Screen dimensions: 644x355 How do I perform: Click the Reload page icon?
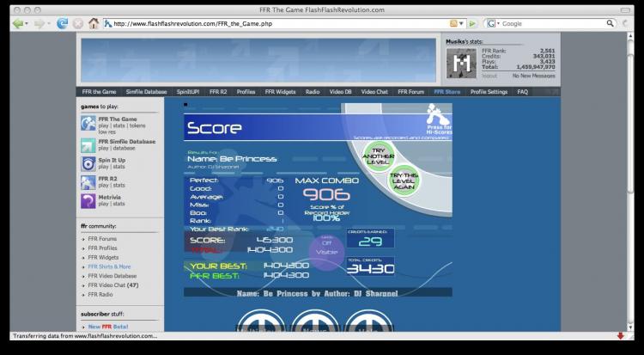coord(61,23)
